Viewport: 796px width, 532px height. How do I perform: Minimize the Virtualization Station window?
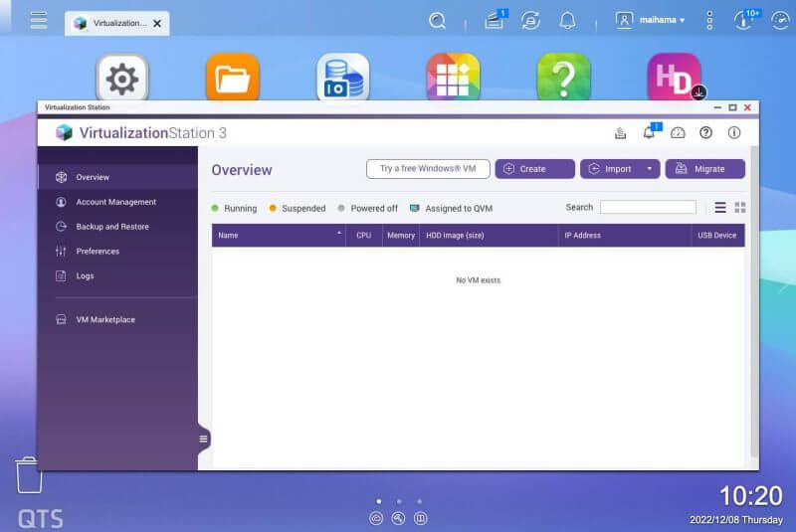tap(717, 107)
